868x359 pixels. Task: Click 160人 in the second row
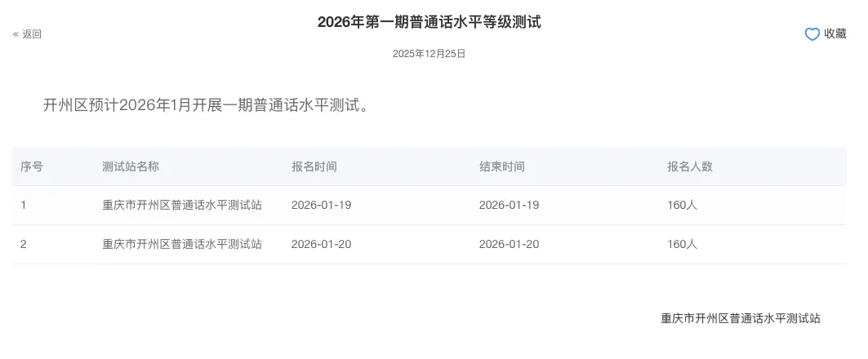coord(682,244)
